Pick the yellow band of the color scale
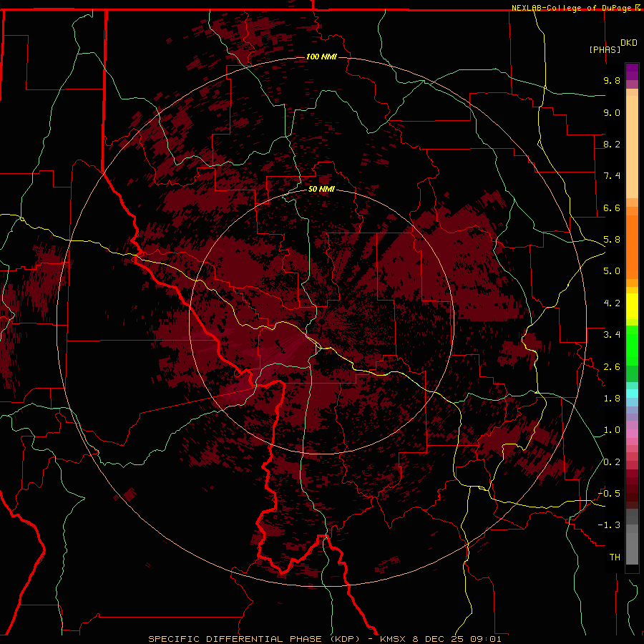The height and width of the screenshot is (644, 644). tap(632, 306)
